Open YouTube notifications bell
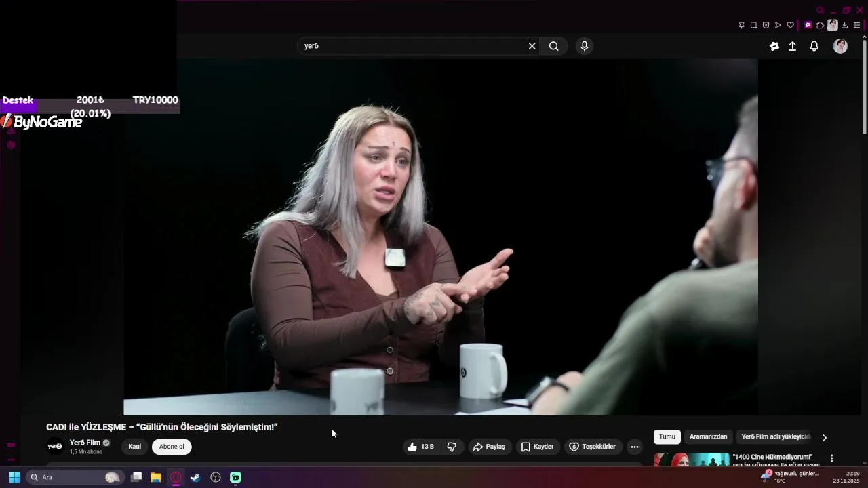 814,46
